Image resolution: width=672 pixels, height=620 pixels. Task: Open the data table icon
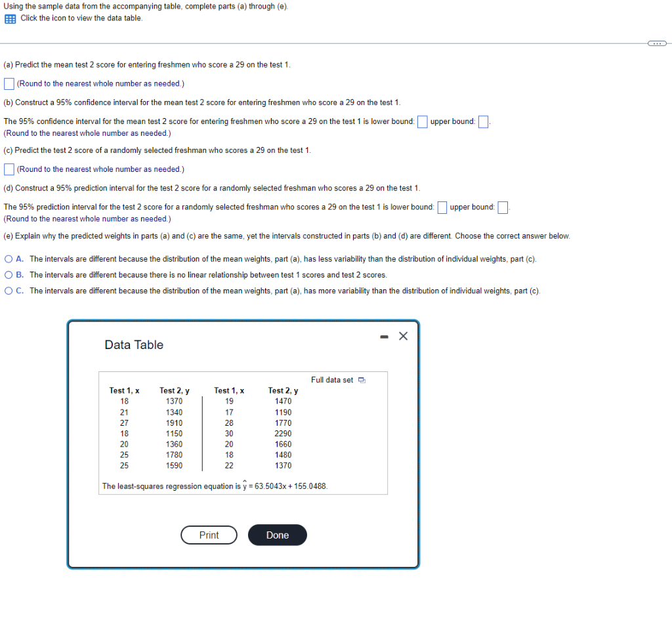(9, 18)
